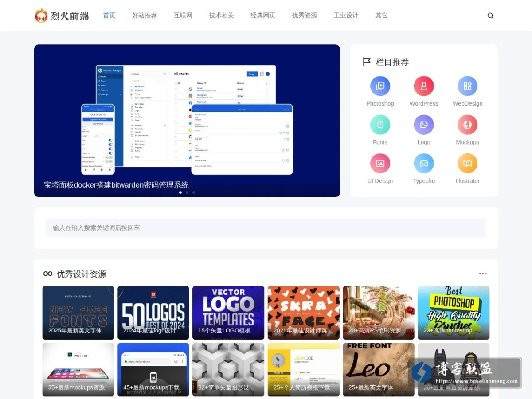
Task: Select the WebDesign category icon
Action: [467, 86]
